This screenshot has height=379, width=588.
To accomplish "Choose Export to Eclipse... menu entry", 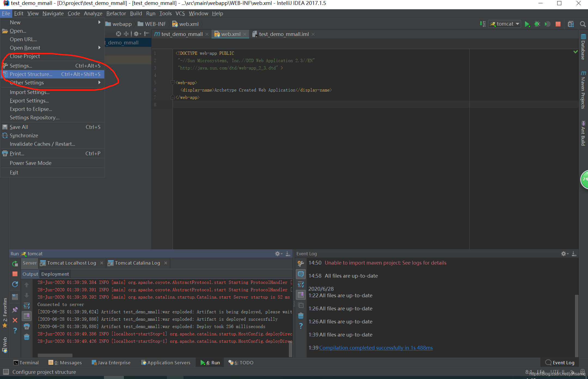I will pos(53,109).
